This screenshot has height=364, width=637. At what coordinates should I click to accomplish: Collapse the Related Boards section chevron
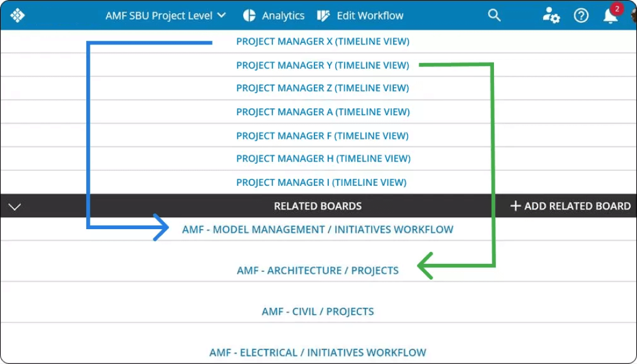click(x=13, y=205)
